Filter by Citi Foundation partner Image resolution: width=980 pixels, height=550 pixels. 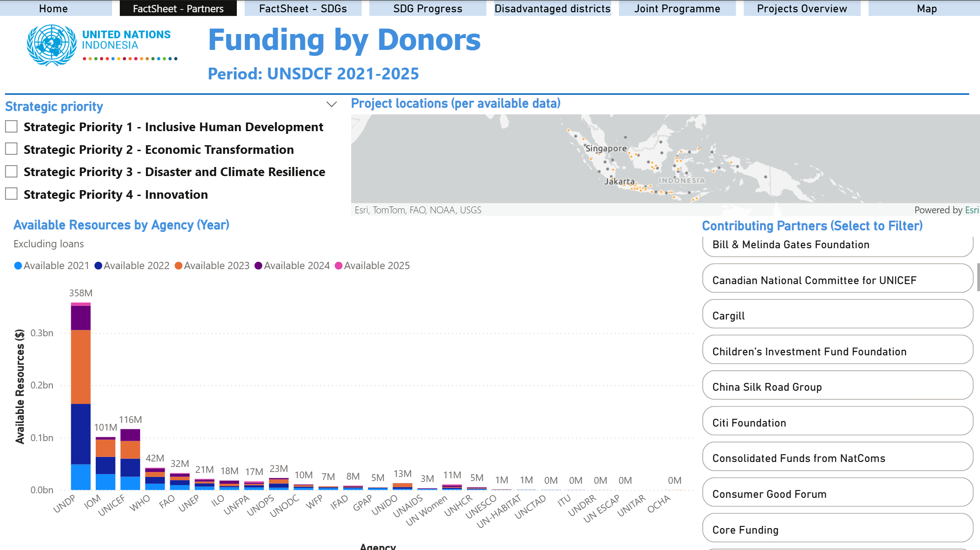(x=838, y=421)
